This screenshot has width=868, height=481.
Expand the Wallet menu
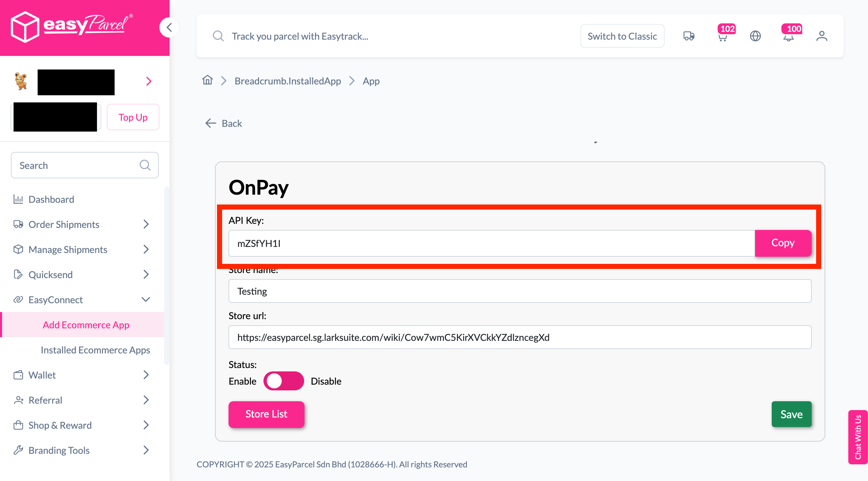tap(81, 375)
